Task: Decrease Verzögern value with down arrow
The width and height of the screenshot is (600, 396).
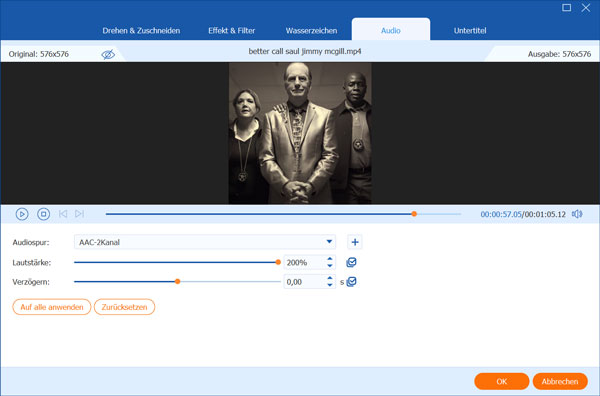Action: pos(330,285)
